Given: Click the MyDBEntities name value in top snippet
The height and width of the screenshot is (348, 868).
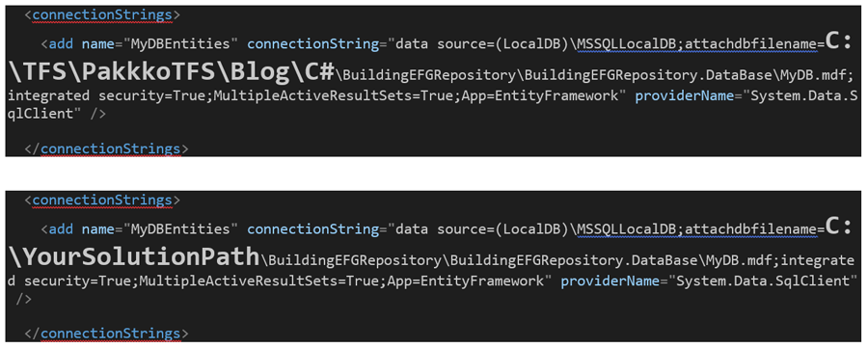Looking at the screenshot, I should pos(181,43).
